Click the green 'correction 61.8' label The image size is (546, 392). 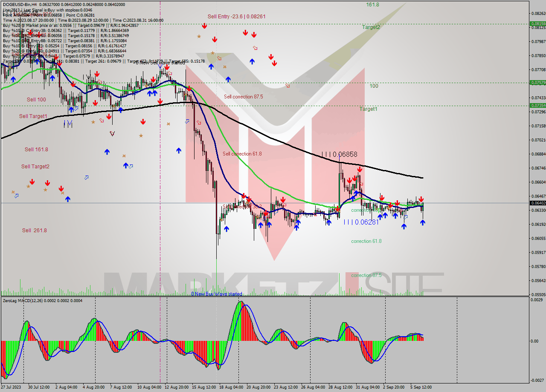click(x=366, y=241)
